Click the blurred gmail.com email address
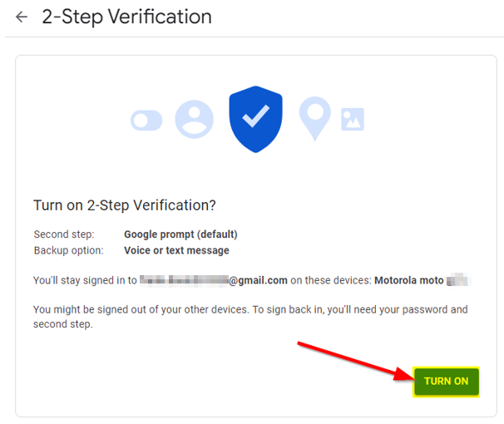504x424 pixels. click(214, 280)
